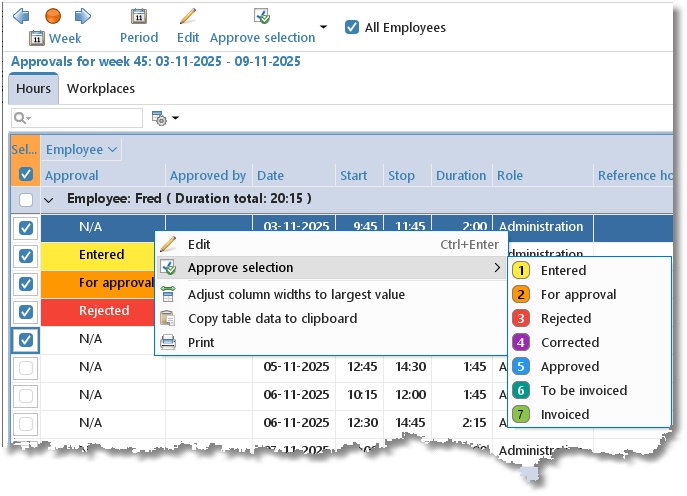
Task: Select Adjust column widths to largest value
Action: (x=332, y=294)
